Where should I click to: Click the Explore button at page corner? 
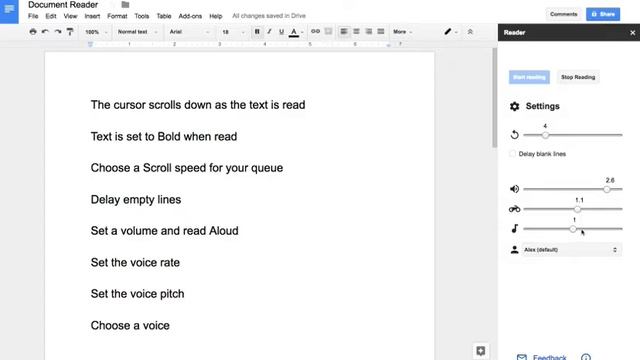480,351
